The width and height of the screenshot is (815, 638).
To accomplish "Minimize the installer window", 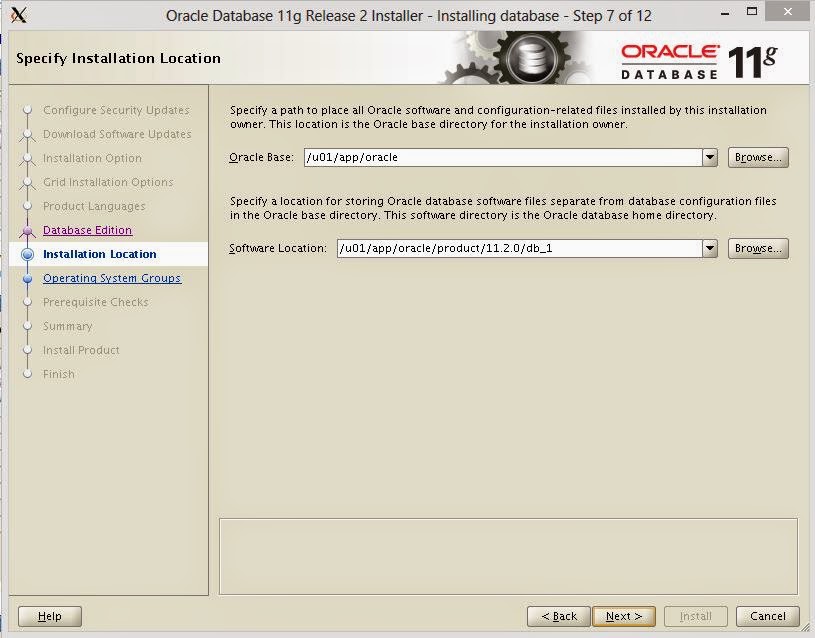I will (x=725, y=12).
